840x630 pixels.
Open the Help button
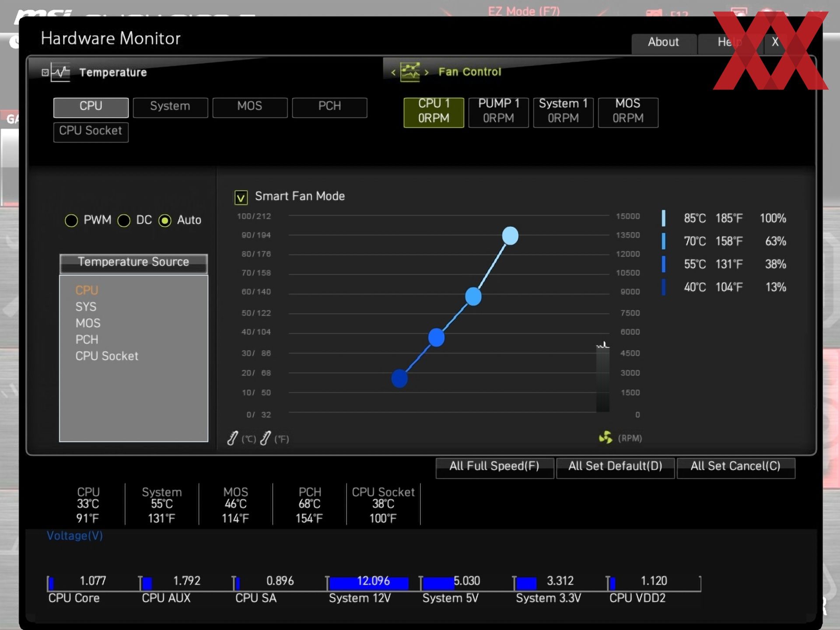pos(730,43)
